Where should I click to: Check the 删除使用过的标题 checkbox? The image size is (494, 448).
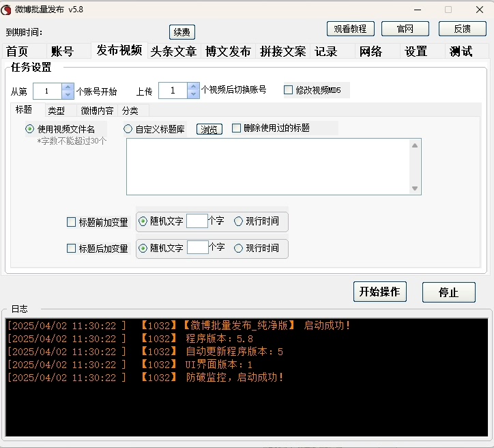click(236, 128)
